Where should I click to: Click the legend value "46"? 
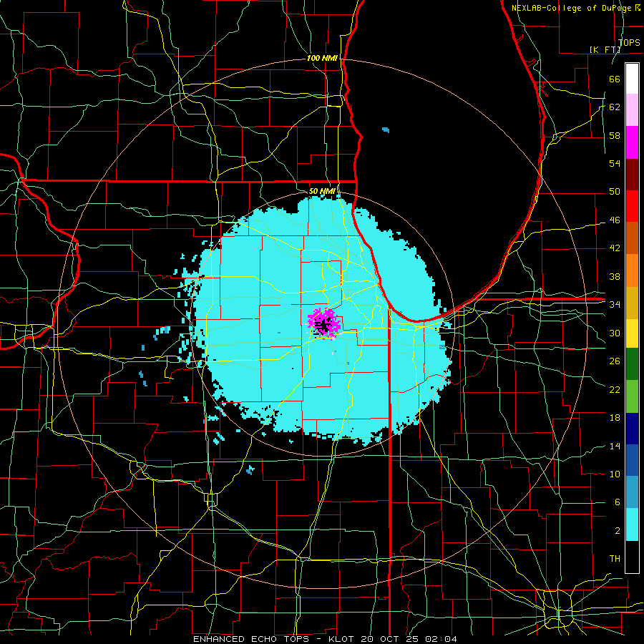pyautogui.click(x=615, y=220)
